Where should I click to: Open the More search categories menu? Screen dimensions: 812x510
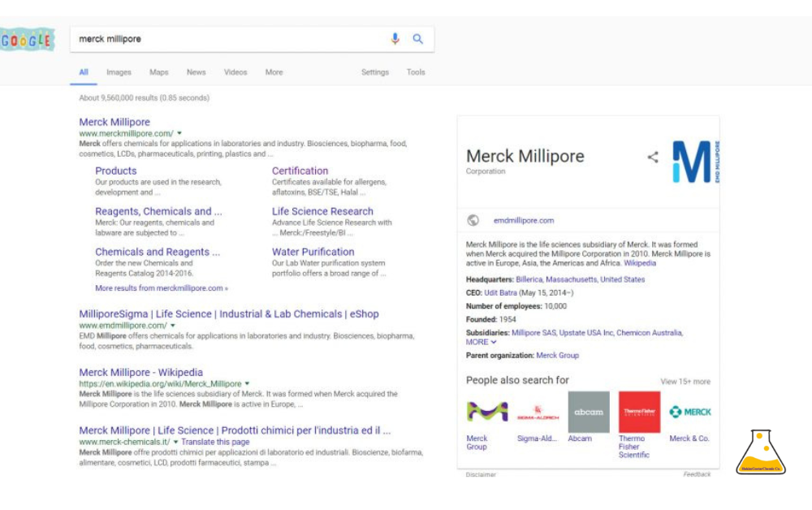pos(274,72)
